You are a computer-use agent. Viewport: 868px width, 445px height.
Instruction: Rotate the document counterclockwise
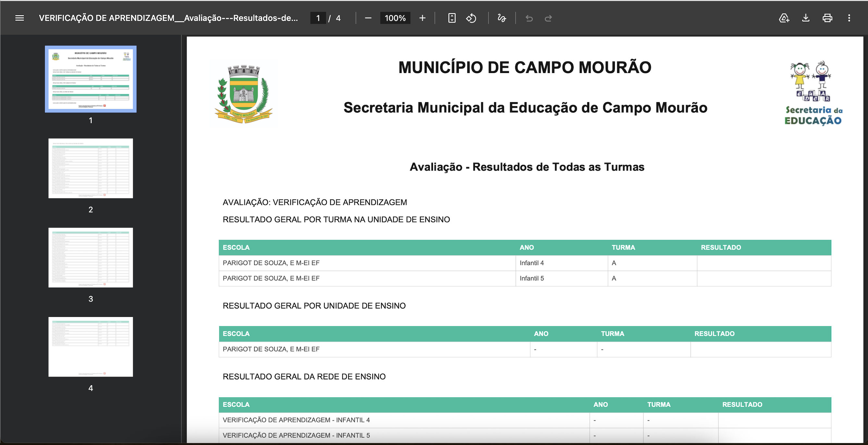click(x=471, y=18)
